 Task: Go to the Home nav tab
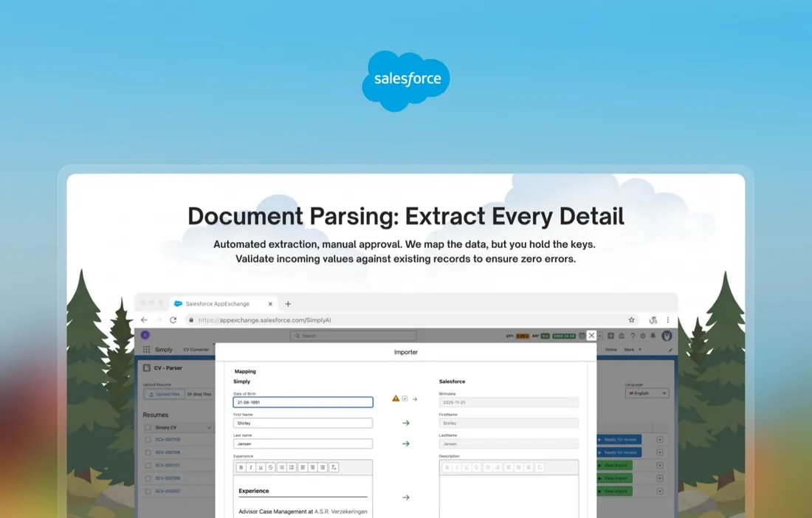tap(611, 350)
